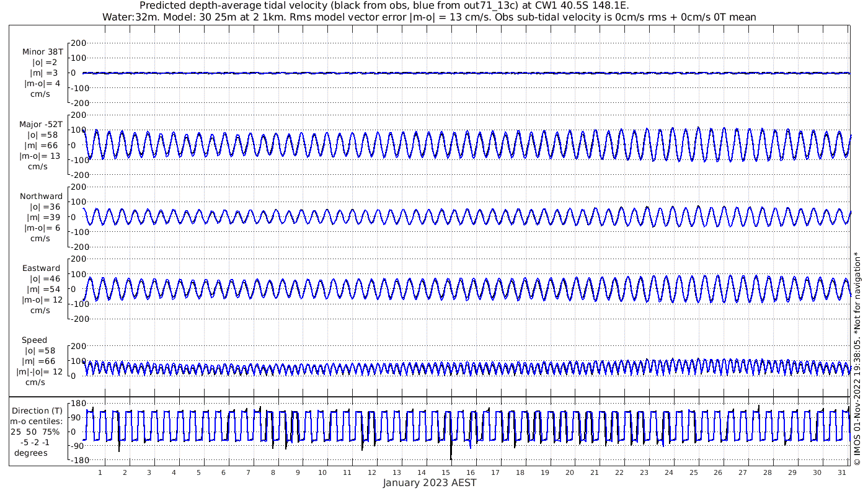The width and height of the screenshot is (868, 496).
Task: Click the 'Eastward' panel label
Action: 41,268
